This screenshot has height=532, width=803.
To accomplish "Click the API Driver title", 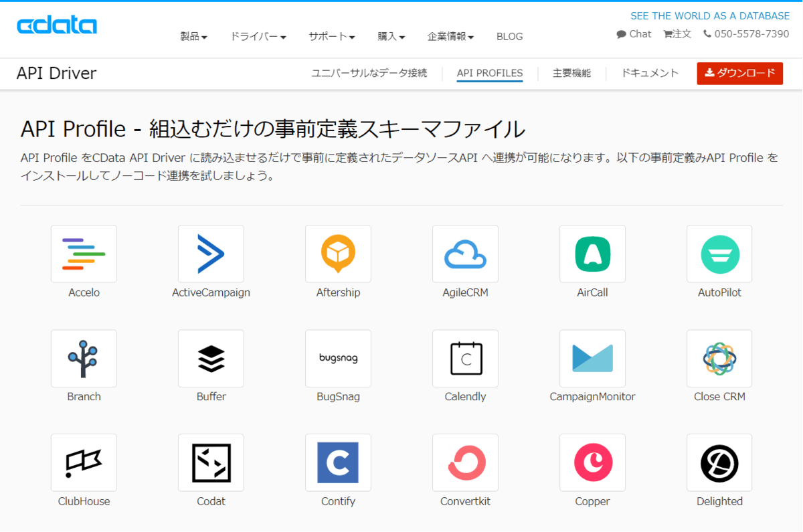I will point(57,74).
